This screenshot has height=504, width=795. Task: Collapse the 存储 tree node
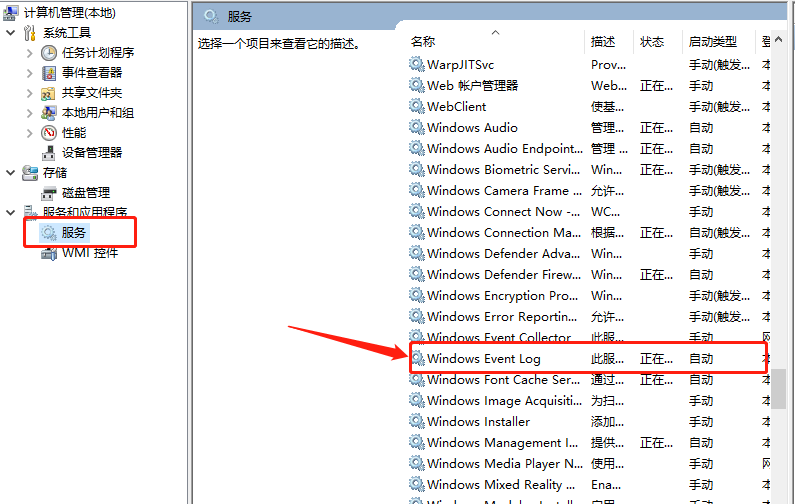coord(11,173)
